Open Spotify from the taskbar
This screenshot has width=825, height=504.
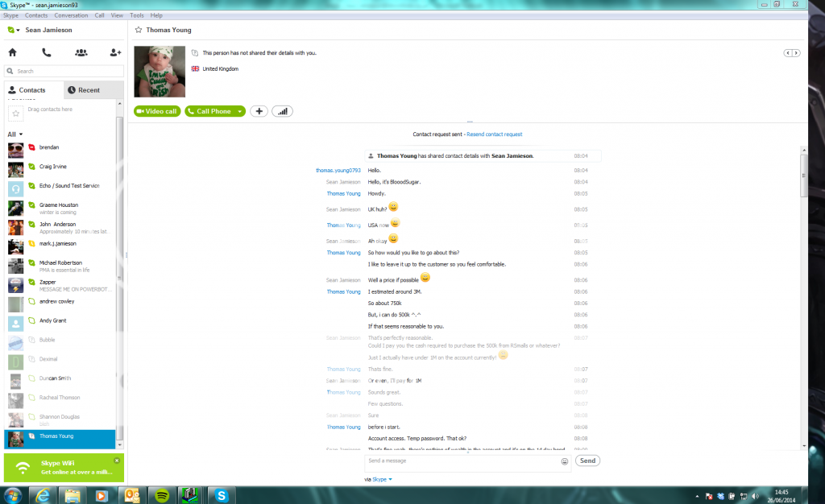pos(160,494)
